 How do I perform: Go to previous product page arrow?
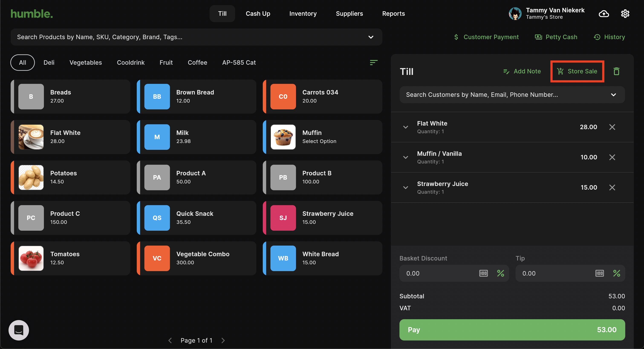170,340
